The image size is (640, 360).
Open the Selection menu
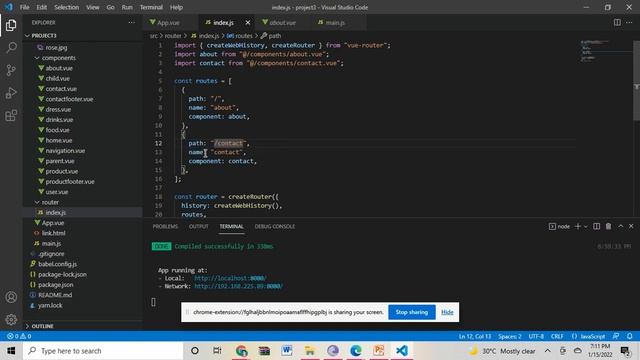pyautogui.click(x=67, y=7)
